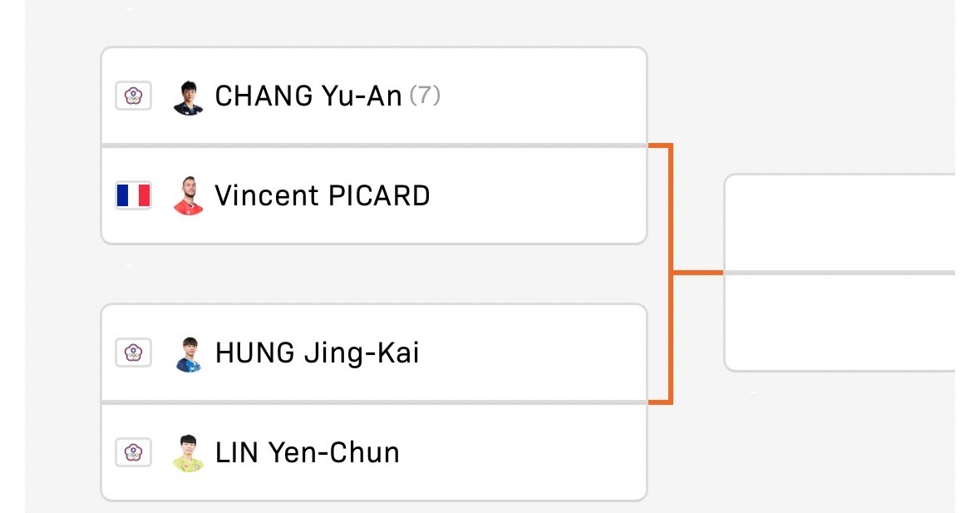This screenshot has height=513, width=980.
Task: Click the divider between HUNG Jing-Kai and LIN Yen-Chun
Action: tap(374, 402)
